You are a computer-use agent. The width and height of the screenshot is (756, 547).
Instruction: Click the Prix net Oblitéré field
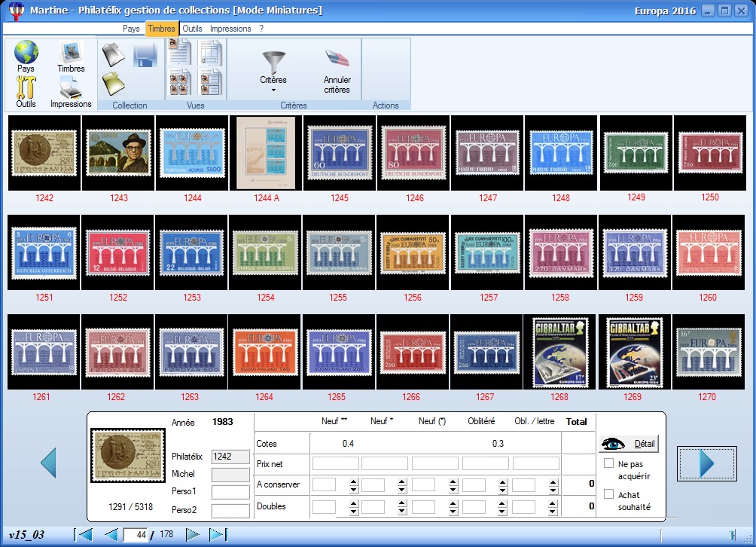tap(486, 463)
